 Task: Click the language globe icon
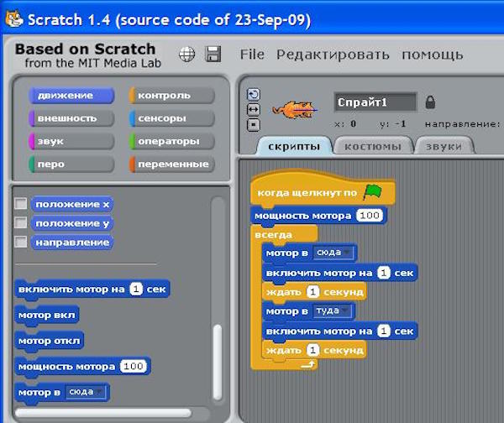coord(186,54)
